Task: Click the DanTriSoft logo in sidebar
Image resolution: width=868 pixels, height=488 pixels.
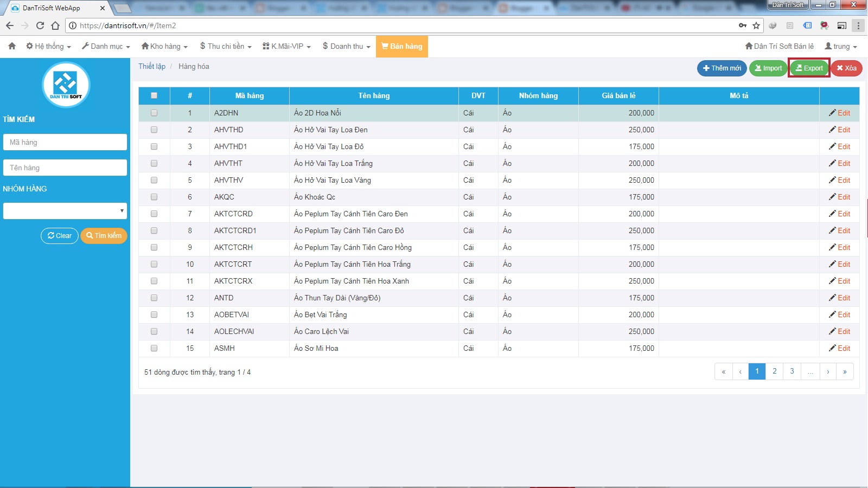Action: pyautogui.click(x=66, y=85)
